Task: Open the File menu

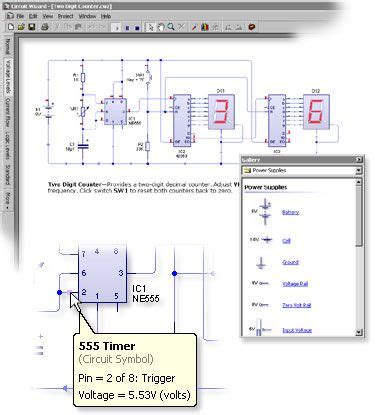Action: click(20, 16)
